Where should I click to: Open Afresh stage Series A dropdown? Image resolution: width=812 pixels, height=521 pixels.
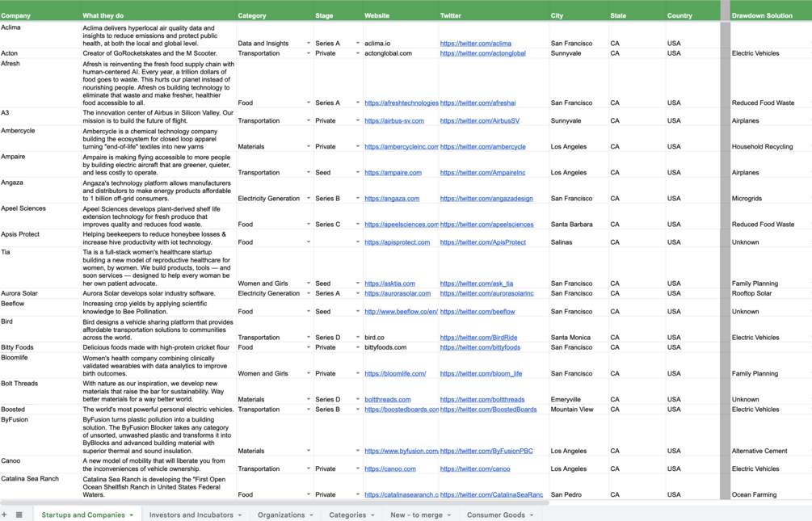tap(358, 103)
